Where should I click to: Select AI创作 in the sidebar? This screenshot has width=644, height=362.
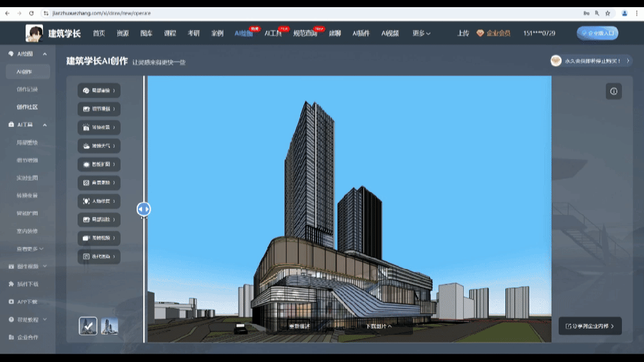click(x=28, y=72)
